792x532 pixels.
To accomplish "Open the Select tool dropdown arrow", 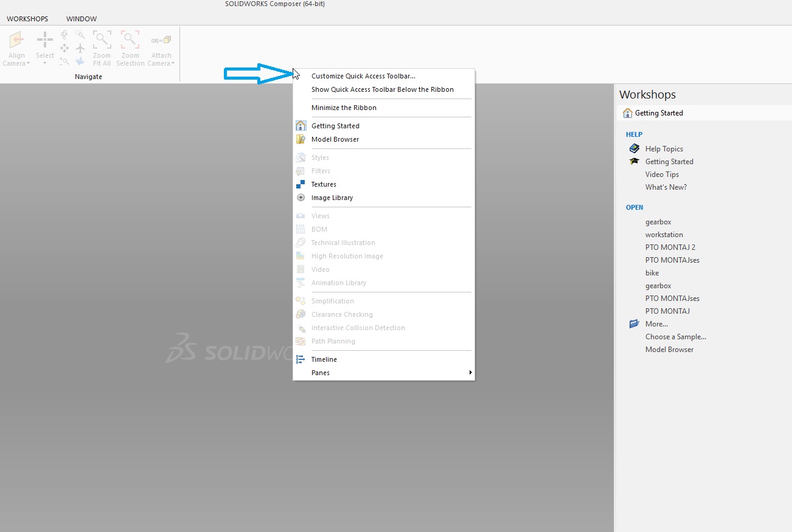I will point(45,64).
